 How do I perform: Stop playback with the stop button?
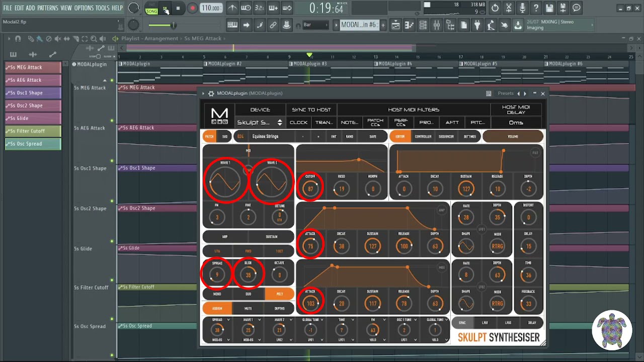(178, 8)
